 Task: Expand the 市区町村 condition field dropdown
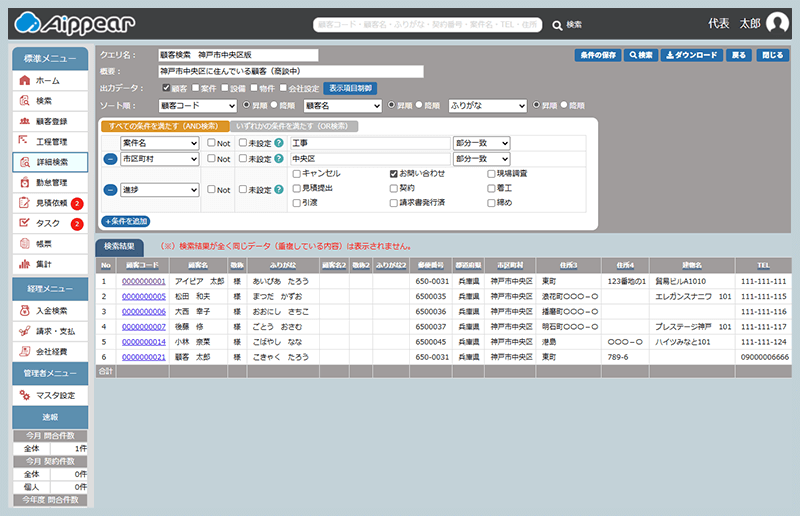pos(159,159)
